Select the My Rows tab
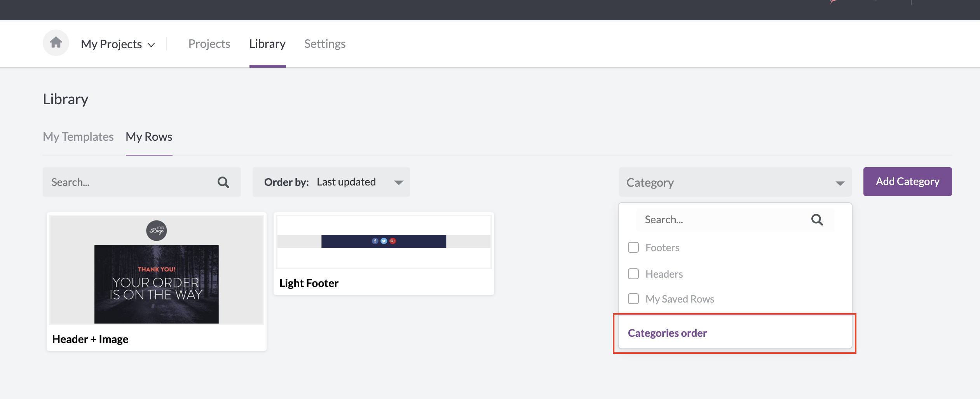980x399 pixels. coord(149,136)
